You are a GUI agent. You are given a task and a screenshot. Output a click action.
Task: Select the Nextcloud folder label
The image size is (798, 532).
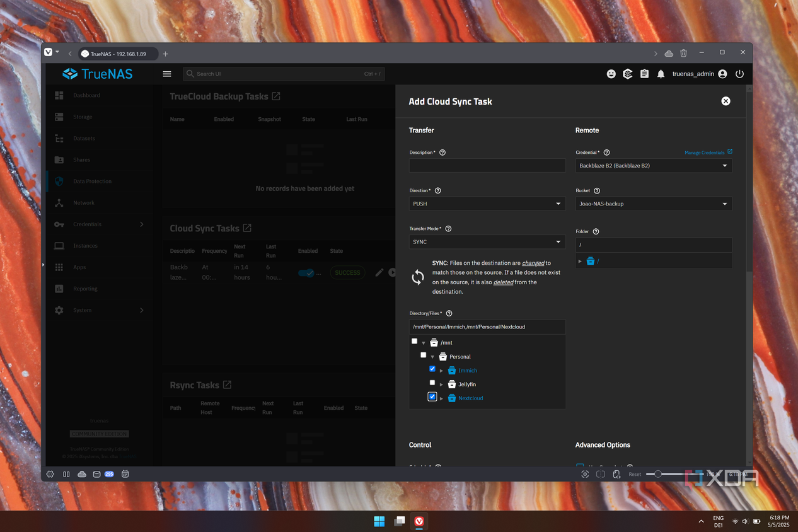pos(471,398)
